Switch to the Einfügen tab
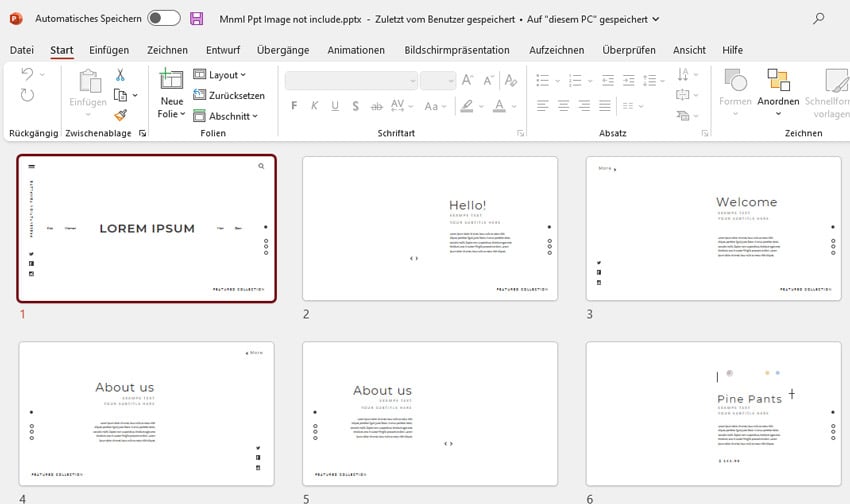Screen dimensions: 850x504 (x=109, y=50)
